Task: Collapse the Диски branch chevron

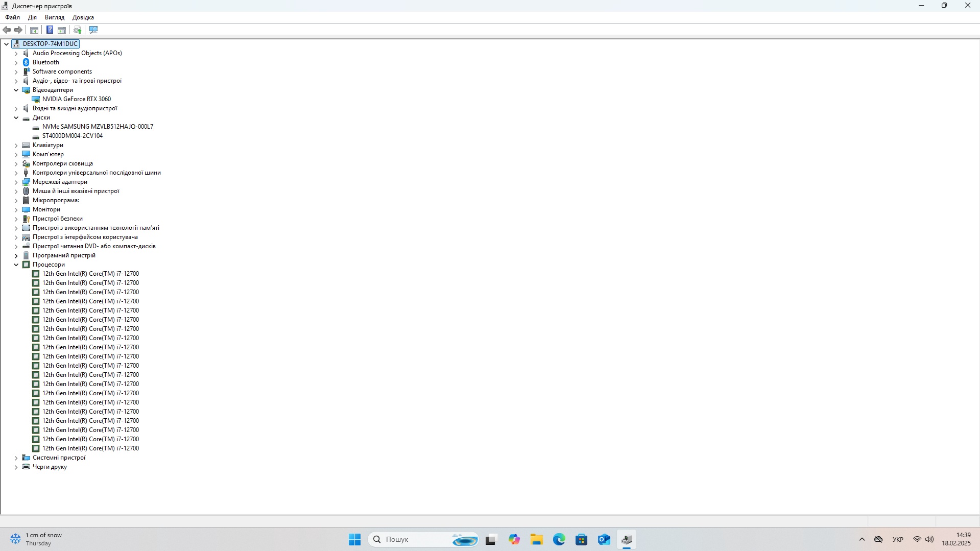Action: [16, 117]
